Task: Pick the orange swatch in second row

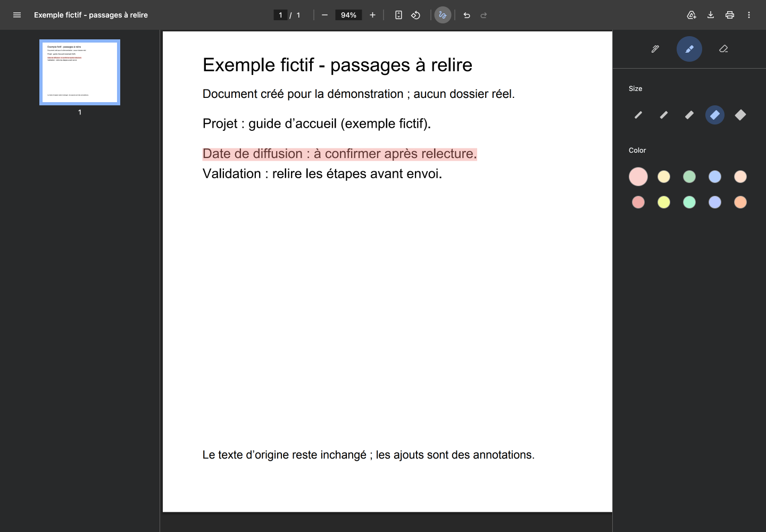Action: click(x=740, y=202)
